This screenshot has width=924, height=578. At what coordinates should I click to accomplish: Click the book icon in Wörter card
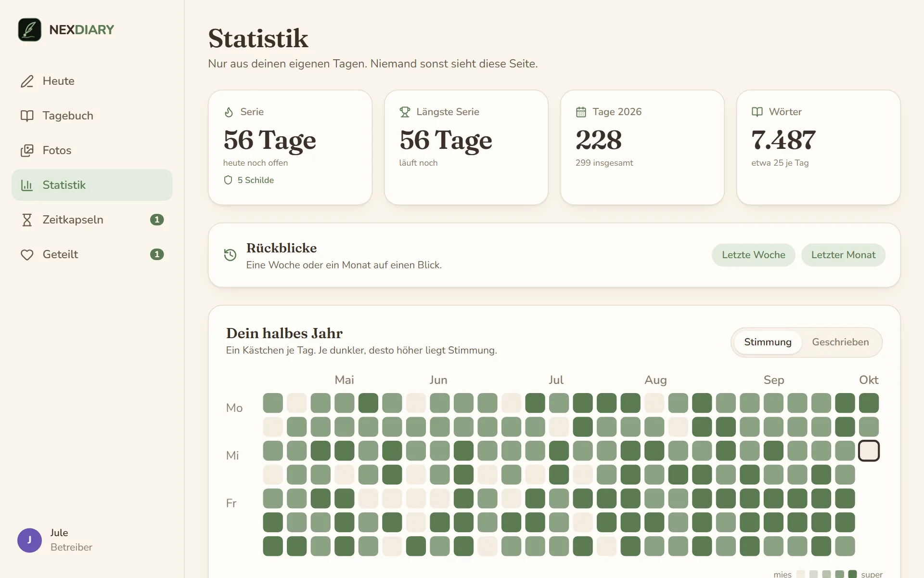757,112
